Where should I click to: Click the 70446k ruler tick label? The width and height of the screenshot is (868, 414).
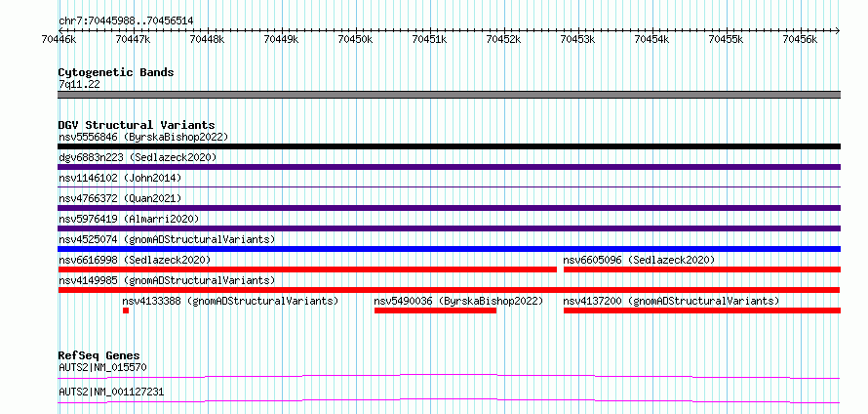[59, 39]
